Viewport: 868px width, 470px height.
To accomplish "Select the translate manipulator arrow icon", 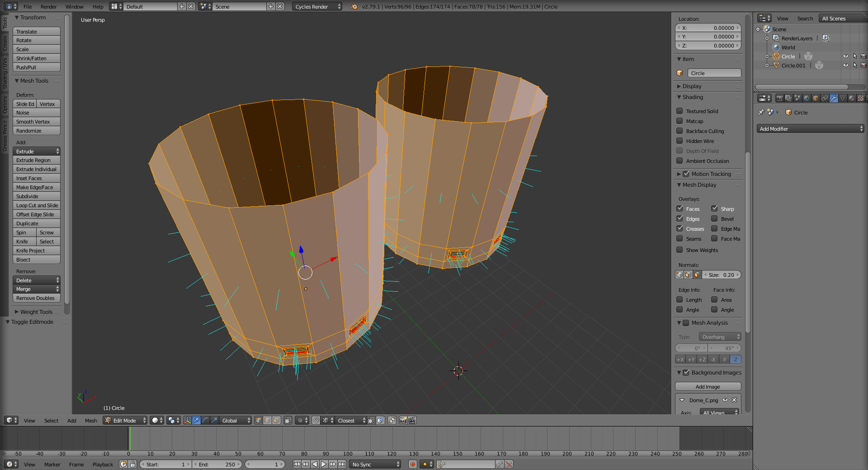I will [196, 420].
